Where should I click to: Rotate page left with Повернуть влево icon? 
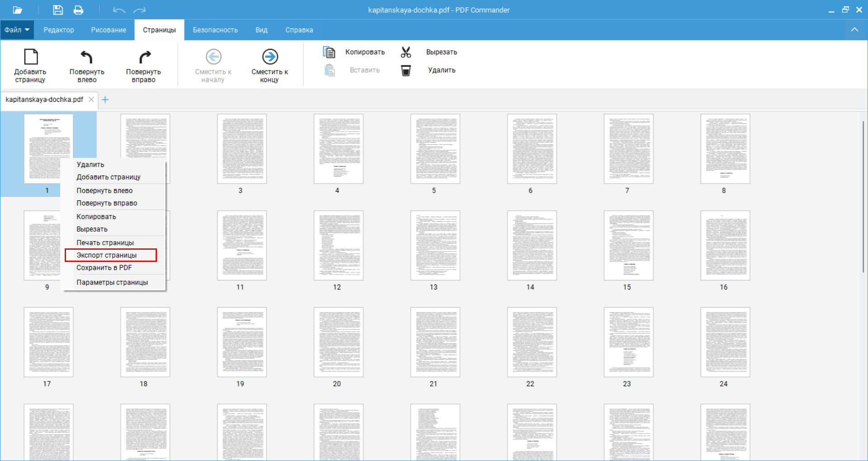tap(86, 57)
